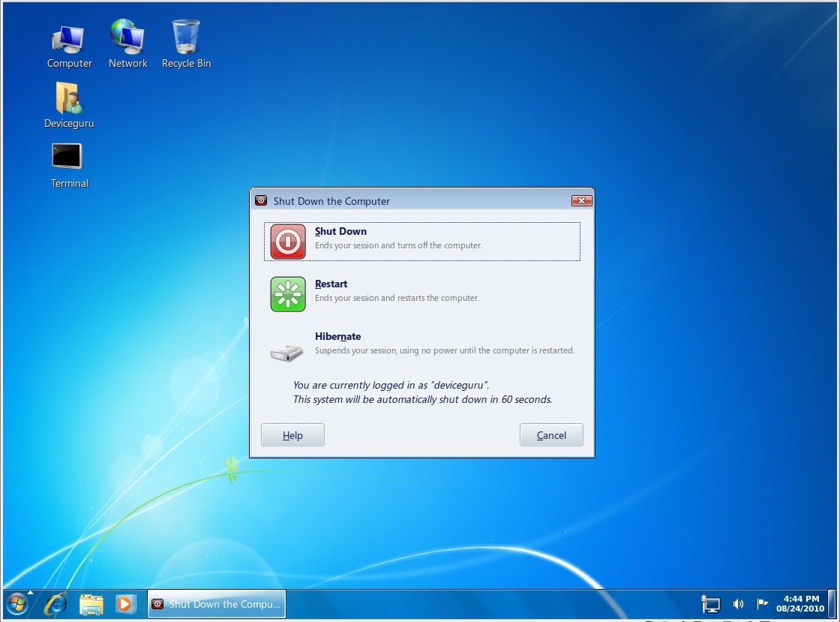Launch the media player taskbar icon
The height and width of the screenshot is (622, 840).
tap(124, 604)
